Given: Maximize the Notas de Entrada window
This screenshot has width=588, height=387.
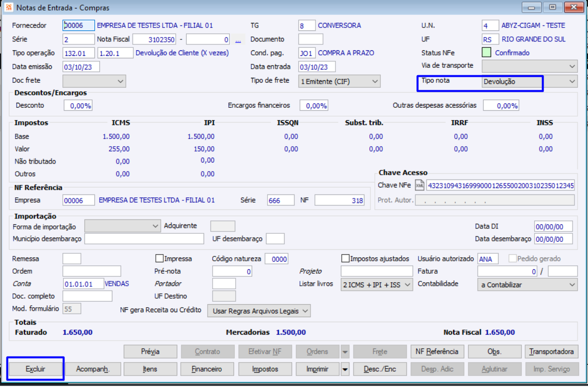Looking at the screenshot, I should point(552,8).
